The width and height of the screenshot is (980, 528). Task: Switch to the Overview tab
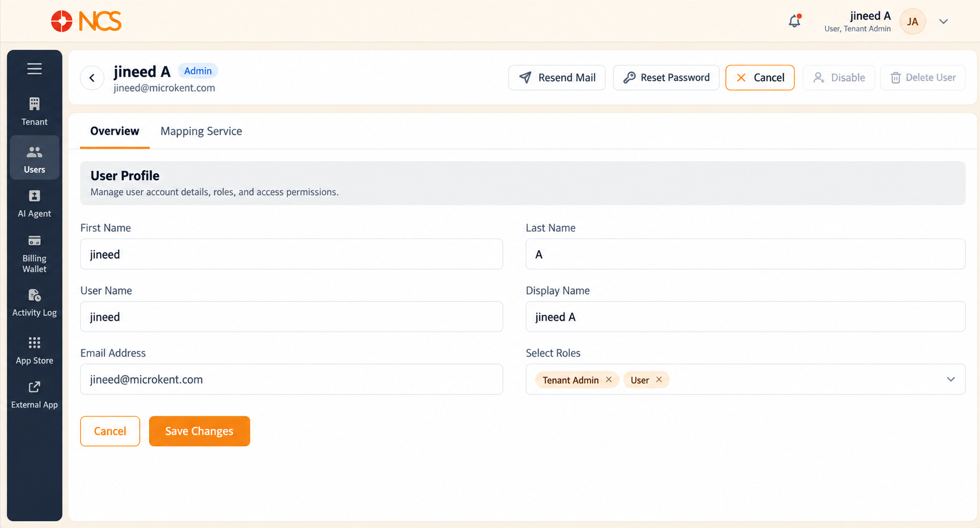pos(115,131)
